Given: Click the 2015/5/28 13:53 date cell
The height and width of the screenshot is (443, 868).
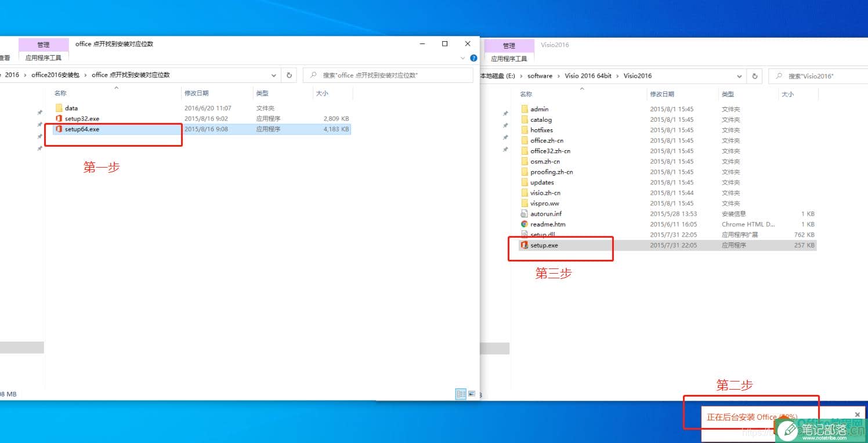Looking at the screenshot, I should pos(673,214).
